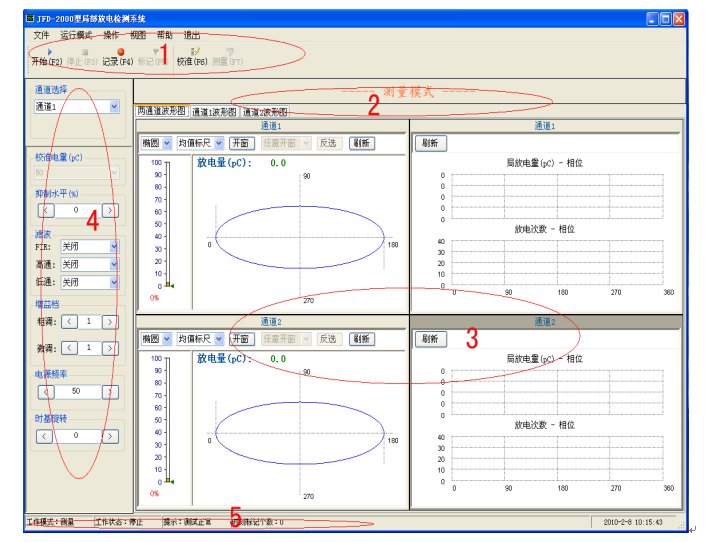
Task: Click 刷新 in 通道2 phase chart panel
Action: click(430, 339)
